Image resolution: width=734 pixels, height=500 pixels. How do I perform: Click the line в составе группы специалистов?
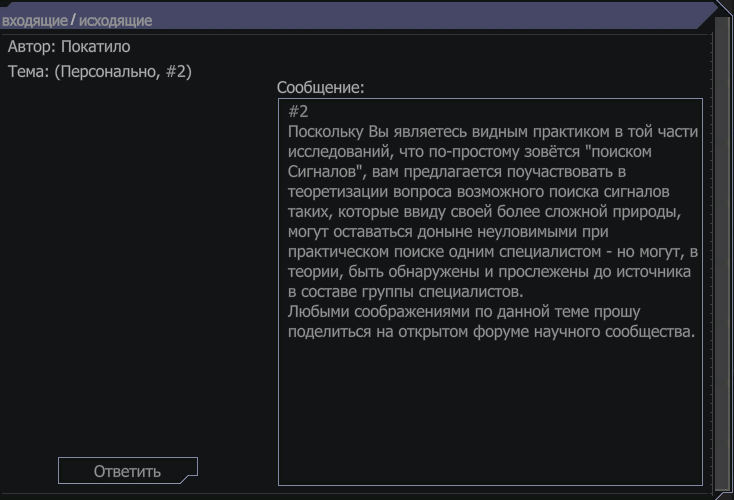(405, 292)
